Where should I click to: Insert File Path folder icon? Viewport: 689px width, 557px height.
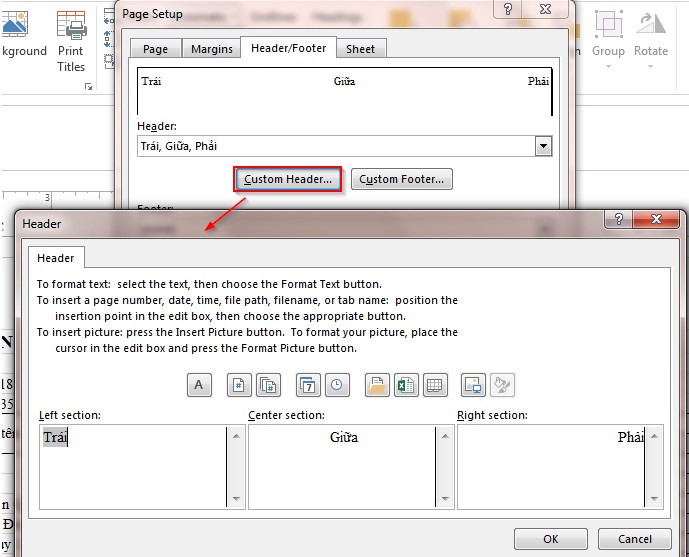[377, 385]
